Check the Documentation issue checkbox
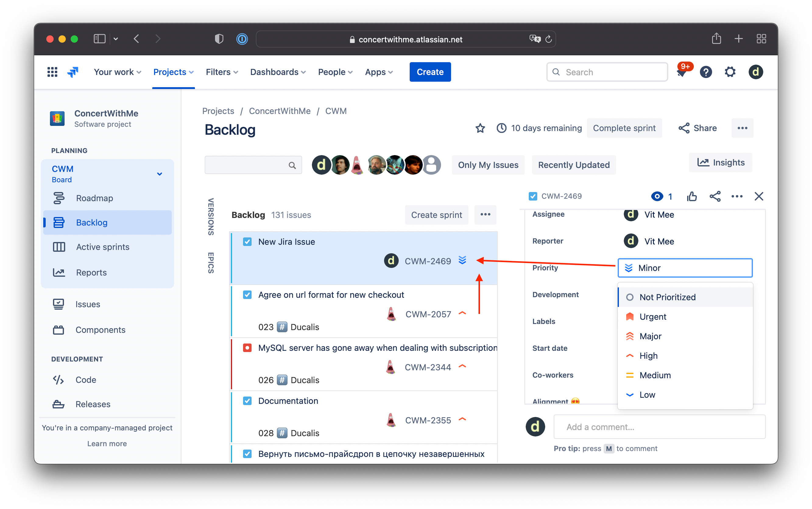This screenshot has width=812, height=509. [x=247, y=400]
